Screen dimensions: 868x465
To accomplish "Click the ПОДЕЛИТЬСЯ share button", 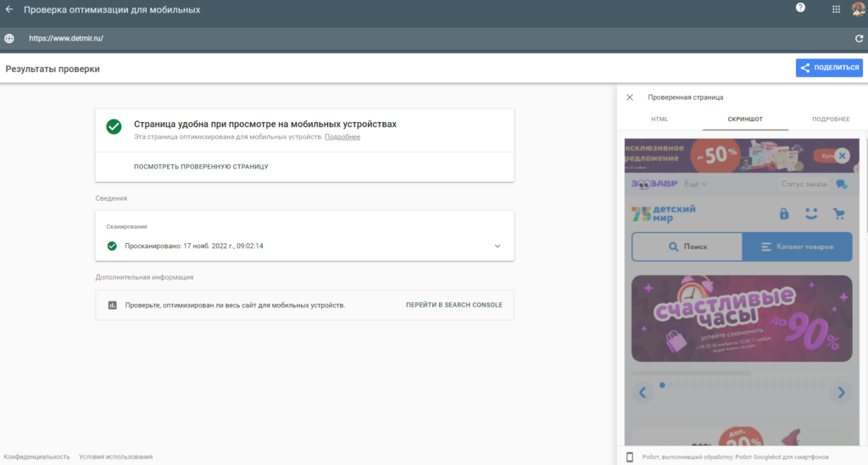I will 829,68.
